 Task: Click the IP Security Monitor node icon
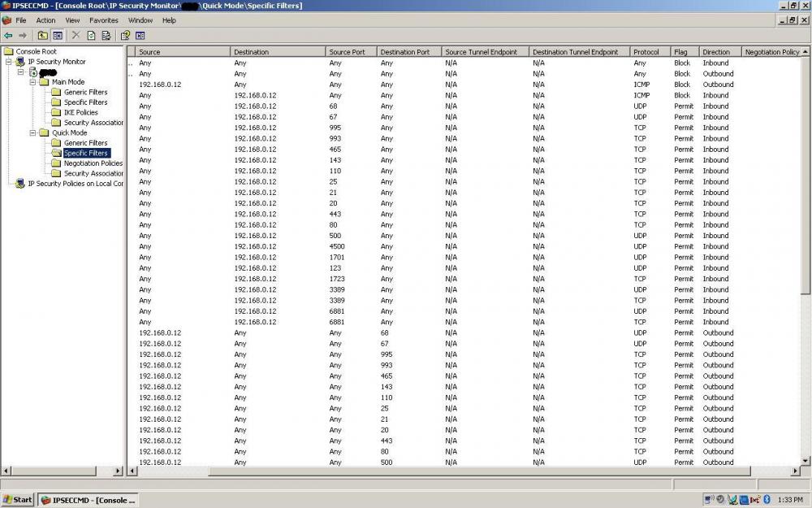[x=20, y=62]
